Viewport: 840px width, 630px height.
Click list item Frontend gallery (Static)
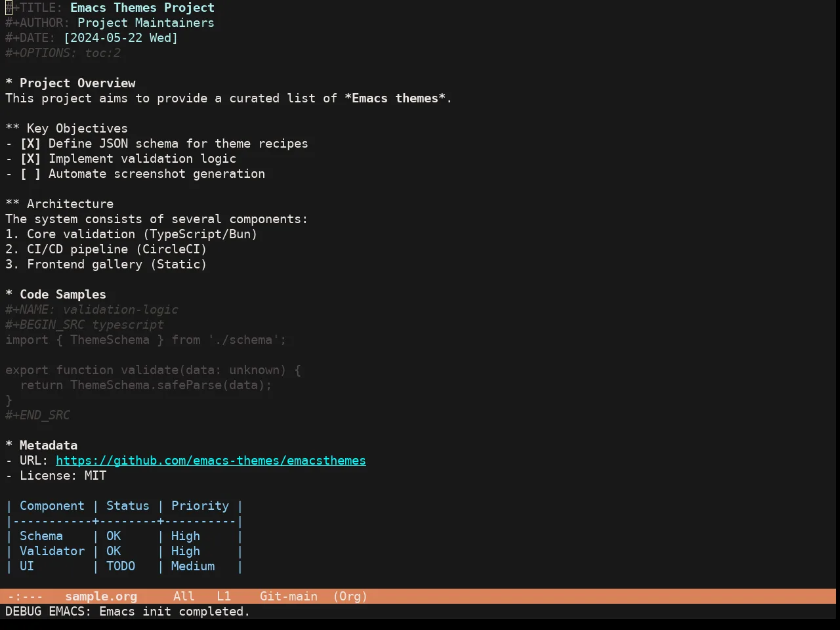[x=106, y=264]
